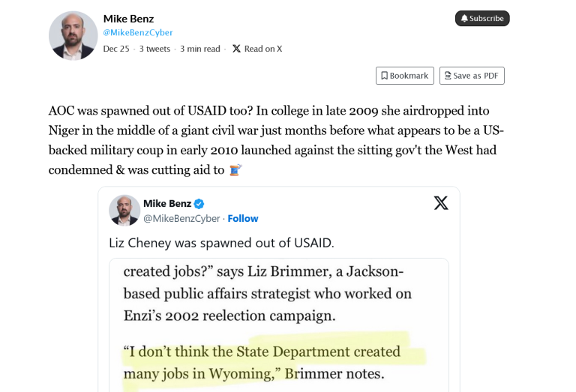The width and height of the screenshot is (576, 392).
Task: Click the Subscribe bell button
Action: pos(482,19)
